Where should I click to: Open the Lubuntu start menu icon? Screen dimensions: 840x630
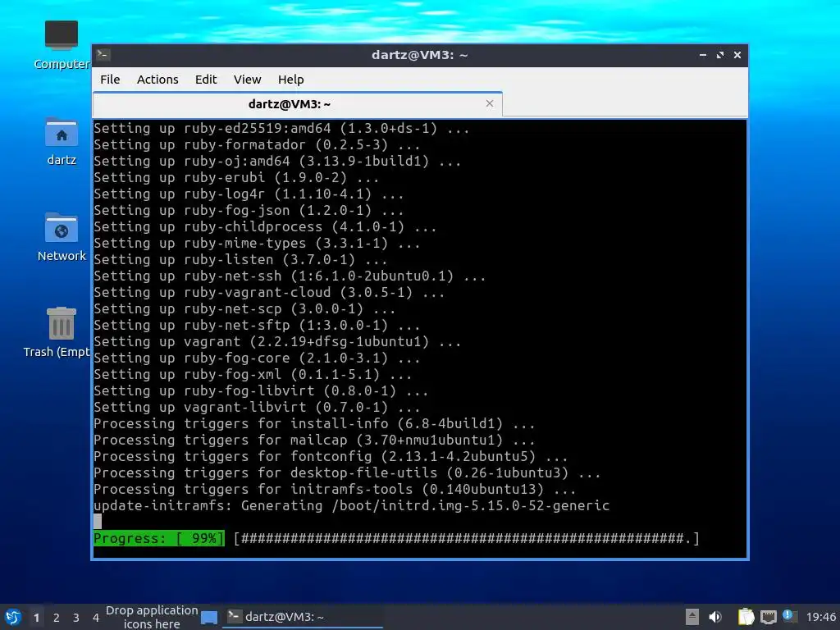13,617
